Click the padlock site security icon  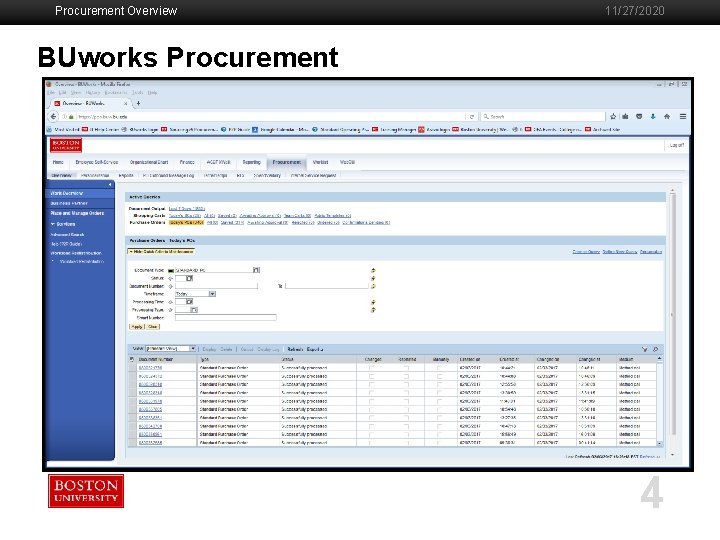(x=71, y=117)
